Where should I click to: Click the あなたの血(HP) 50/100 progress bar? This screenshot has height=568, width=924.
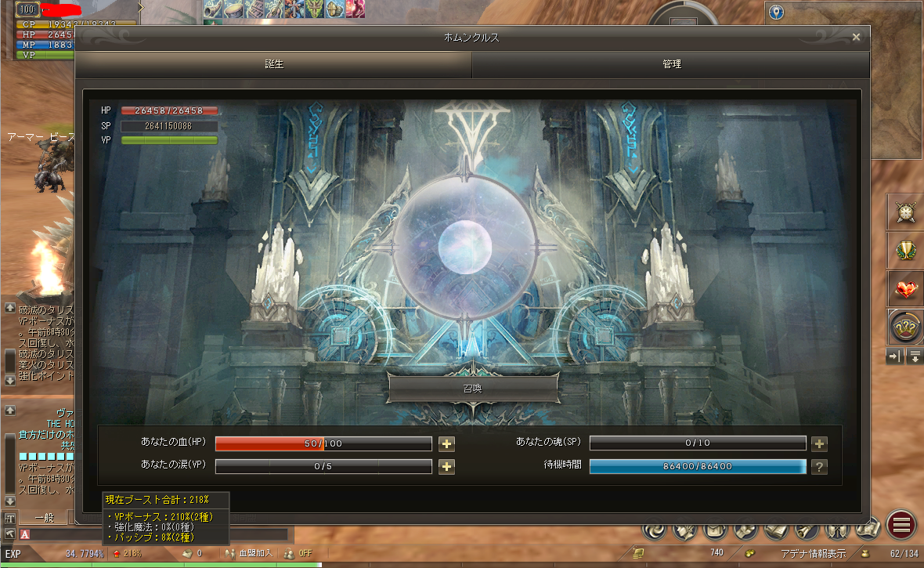click(x=323, y=443)
